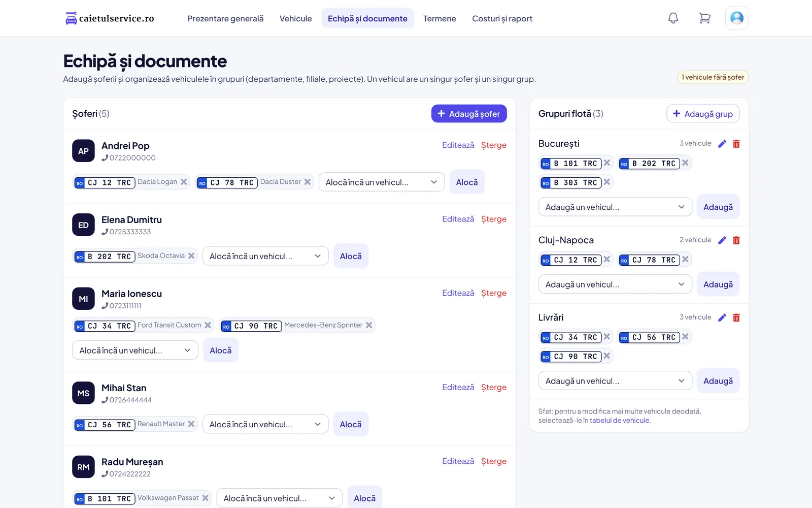The width and height of the screenshot is (812, 508).
Task: Open vehicle dropdown for Radu Mureșan
Action: pos(280,498)
